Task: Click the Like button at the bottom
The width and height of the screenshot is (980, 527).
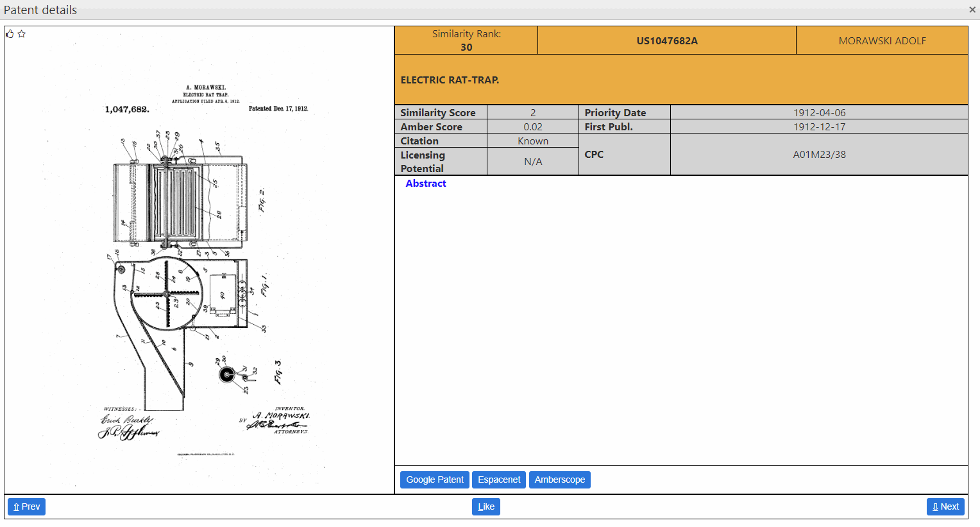Action: click(x=486, y=506)
